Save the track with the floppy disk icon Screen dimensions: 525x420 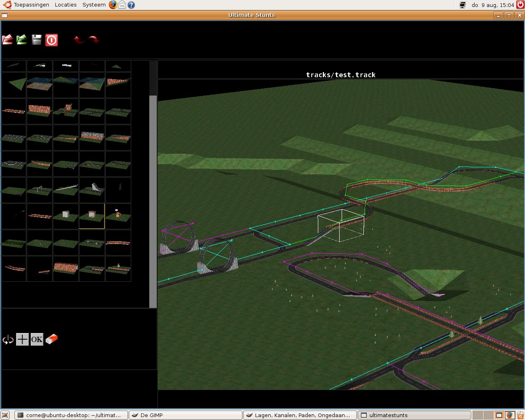37,40
